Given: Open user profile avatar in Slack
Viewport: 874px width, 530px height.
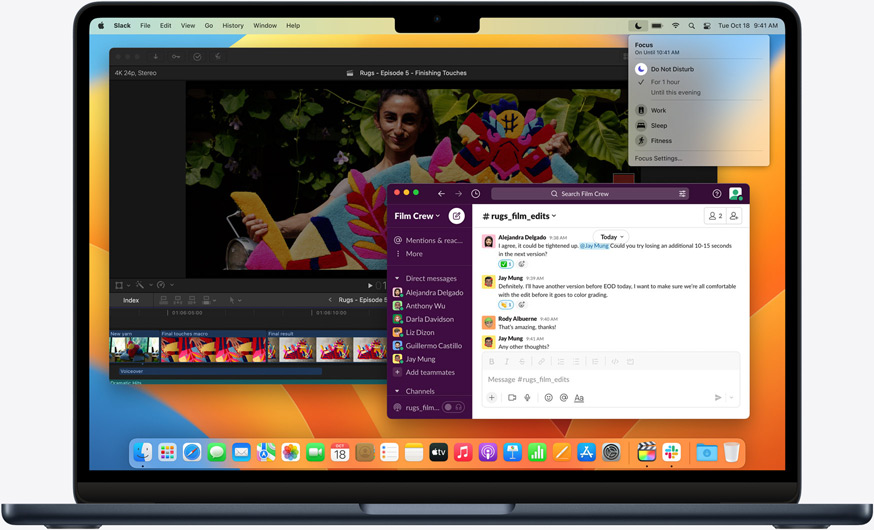Looking at the screenshot, I should tap(735, 193).
